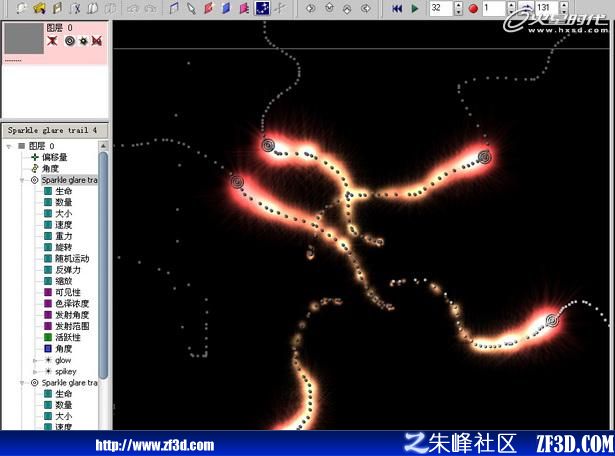The width and height of the screenshot is (615, 456).
Task: Click the right-pointing arrow navigation button
Action: (311, 8)
